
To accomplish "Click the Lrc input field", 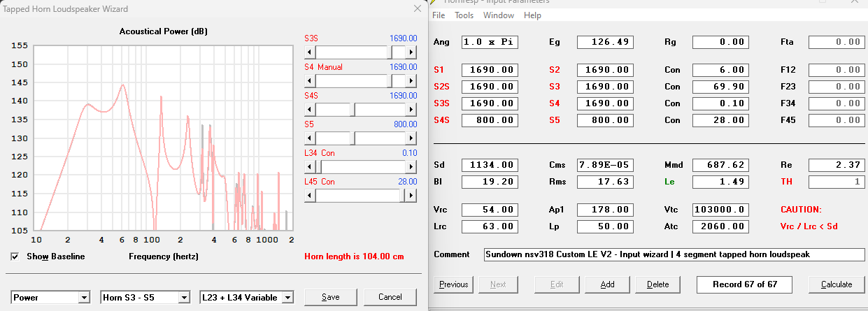I will click(x=490, y=226).
